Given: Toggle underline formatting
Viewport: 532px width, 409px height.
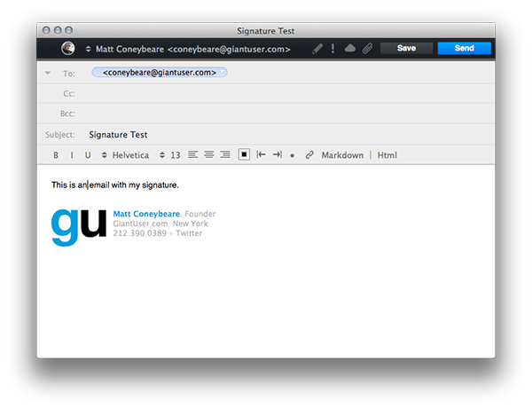Looking at the screenshot, I should click(x=88, y=155).
